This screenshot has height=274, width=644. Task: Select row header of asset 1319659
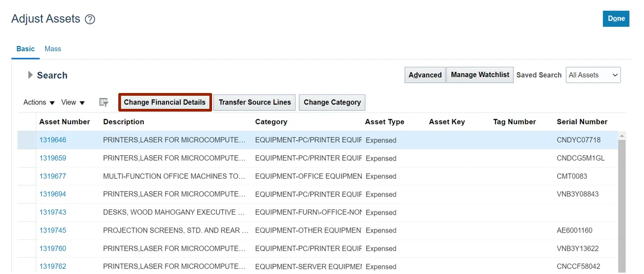[26, 158]
